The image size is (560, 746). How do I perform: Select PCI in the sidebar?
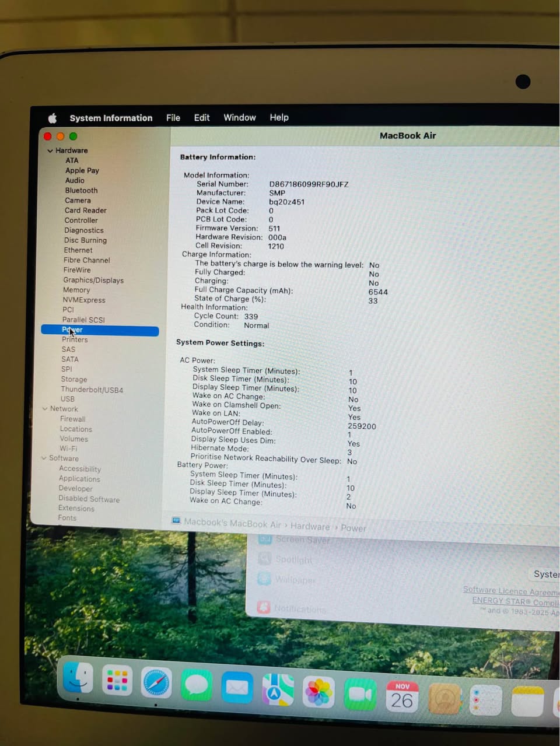[x=68, y=310]
